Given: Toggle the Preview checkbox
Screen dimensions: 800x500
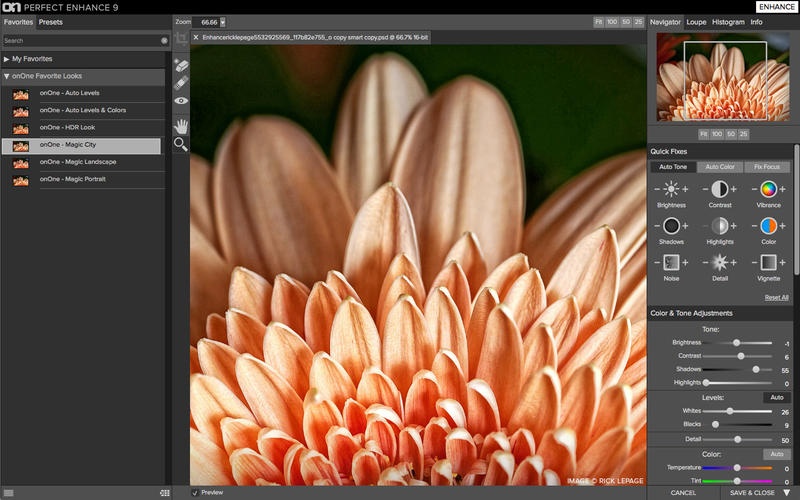Looking at the screenshot, I should [x=194, y=492].
